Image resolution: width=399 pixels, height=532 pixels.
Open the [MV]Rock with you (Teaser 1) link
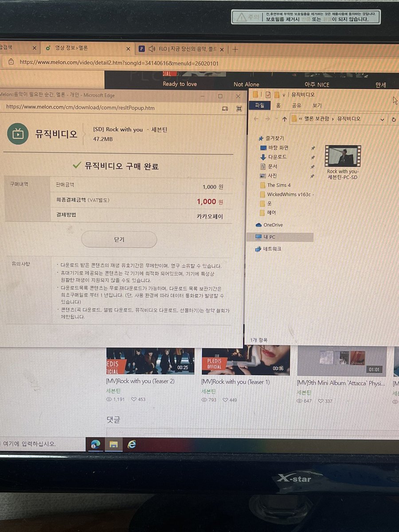point(235,382)
